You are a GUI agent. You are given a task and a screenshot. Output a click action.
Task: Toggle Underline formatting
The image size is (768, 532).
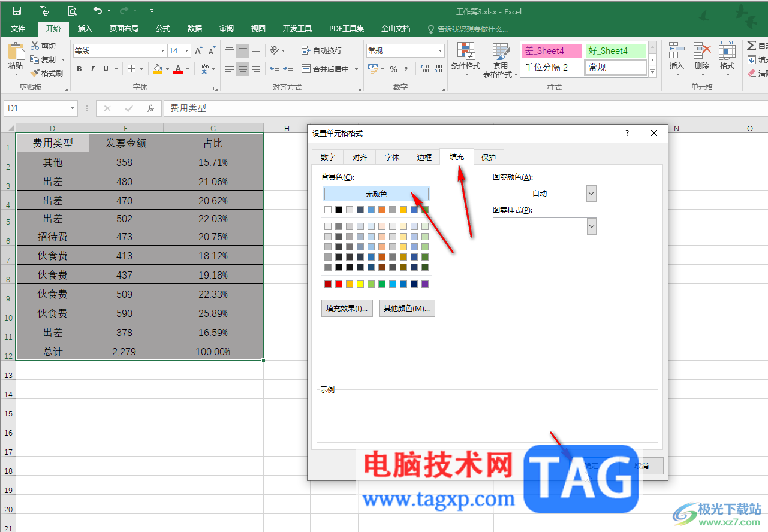pyautogui.click(x=106, y=69)
